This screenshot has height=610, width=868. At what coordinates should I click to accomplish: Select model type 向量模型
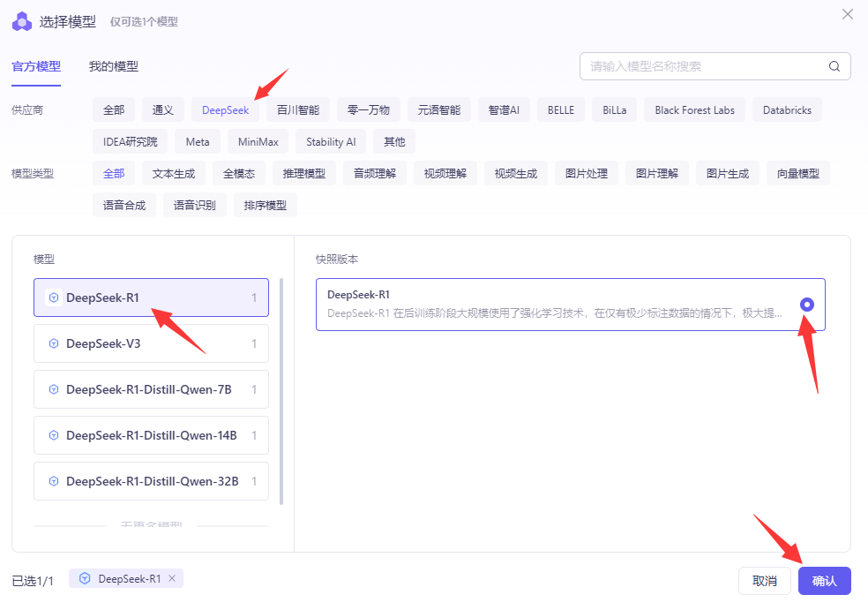coord(798,173)
